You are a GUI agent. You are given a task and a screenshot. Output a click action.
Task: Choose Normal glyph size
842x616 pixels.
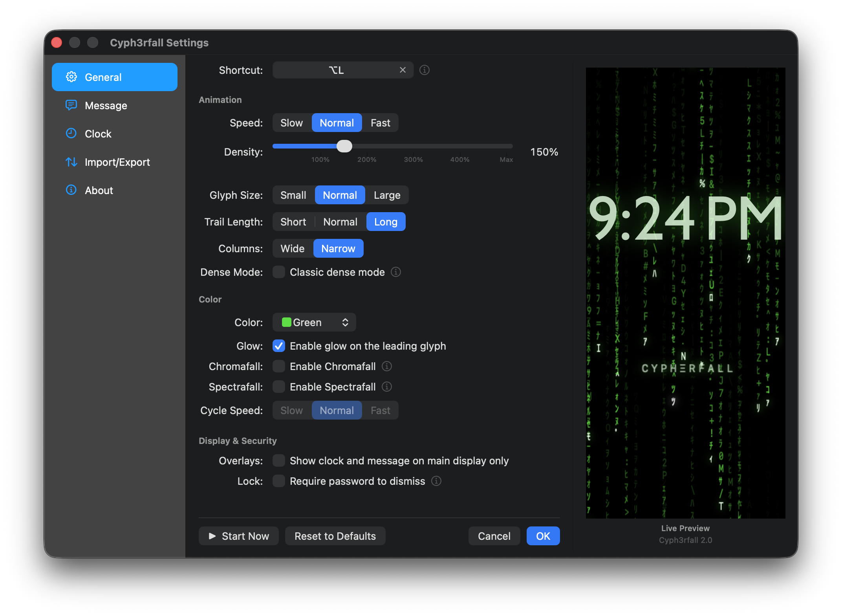340,195
